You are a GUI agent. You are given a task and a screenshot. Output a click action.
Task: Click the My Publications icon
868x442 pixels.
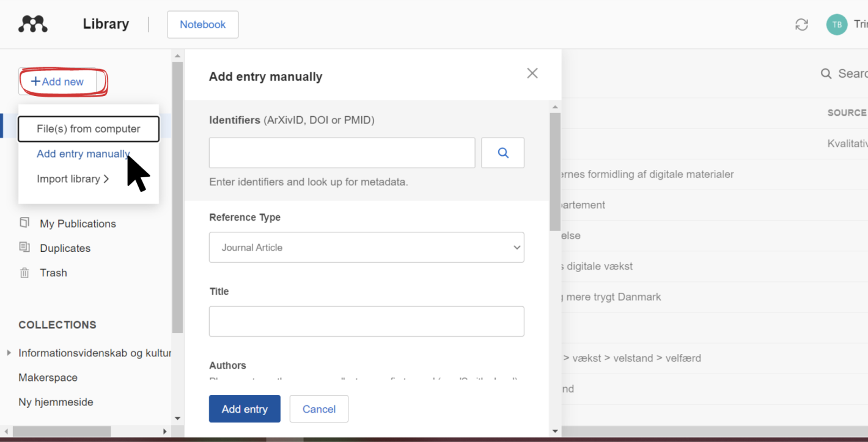(x=24, y=223)
